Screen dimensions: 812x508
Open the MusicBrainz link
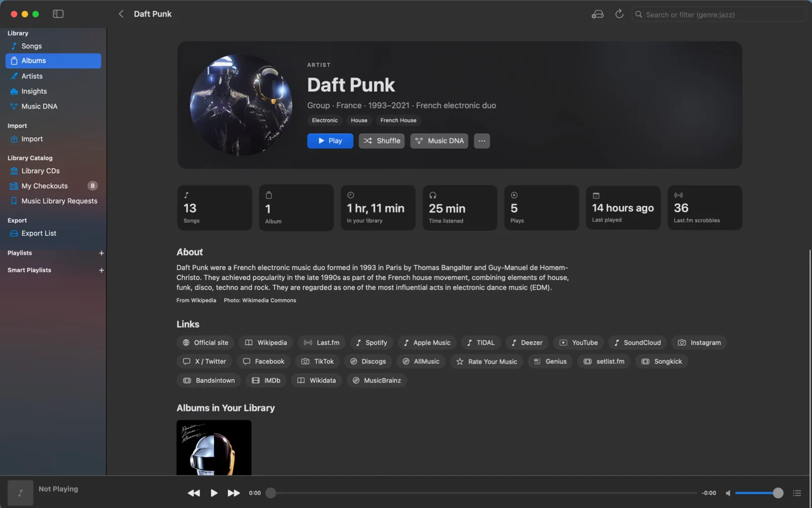(377, 380)
